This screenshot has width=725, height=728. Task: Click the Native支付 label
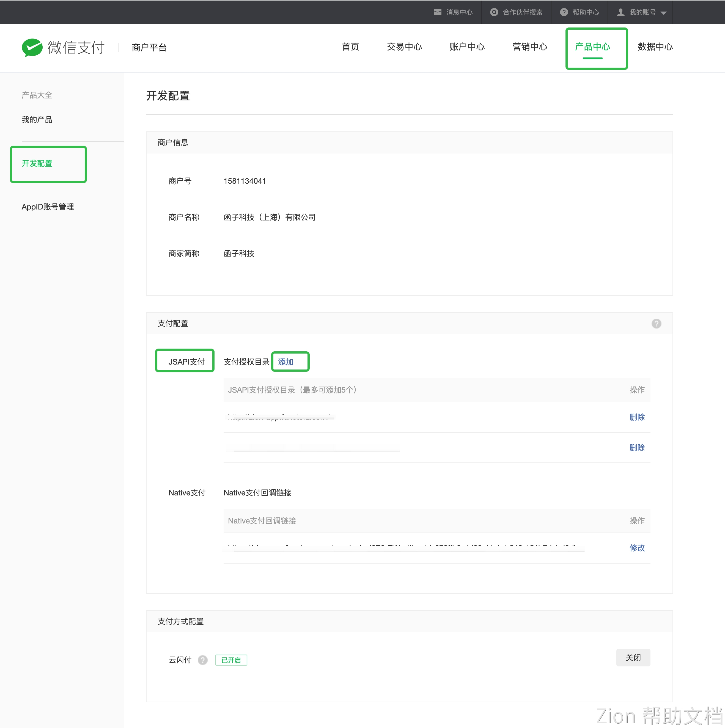pos(187,492)
